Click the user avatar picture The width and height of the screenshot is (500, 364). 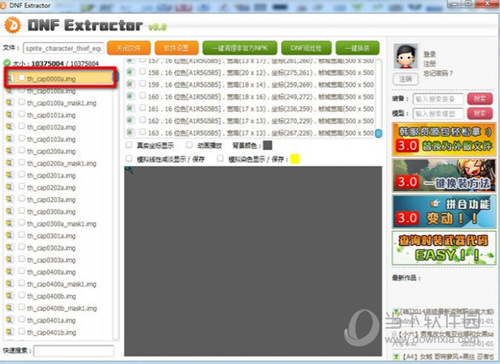406,56
